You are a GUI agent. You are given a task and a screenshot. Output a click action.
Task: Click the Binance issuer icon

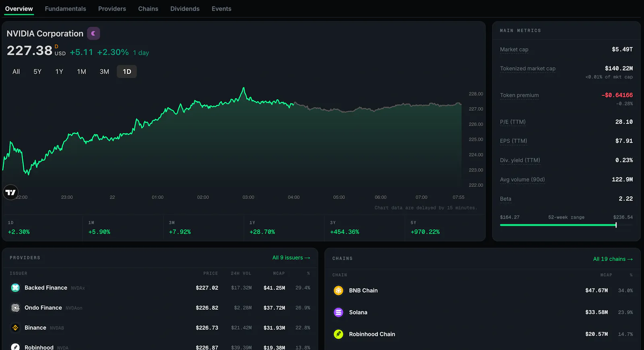coord(15,328)
